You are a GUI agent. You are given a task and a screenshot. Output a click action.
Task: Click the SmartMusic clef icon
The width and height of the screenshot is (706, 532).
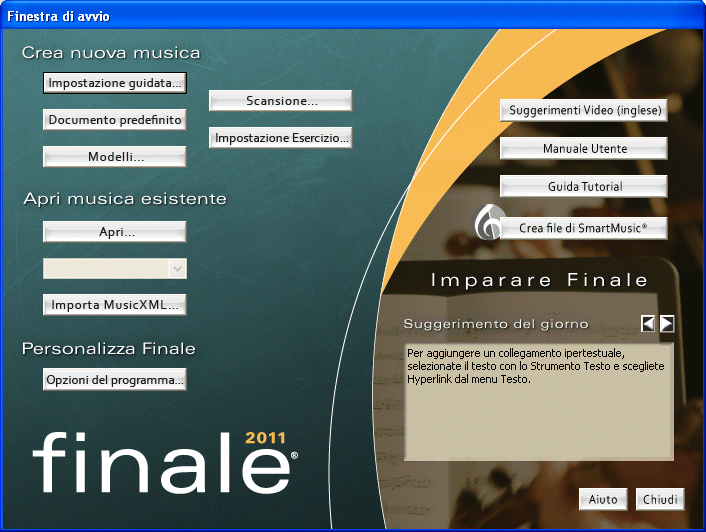(x=487, y=221)
